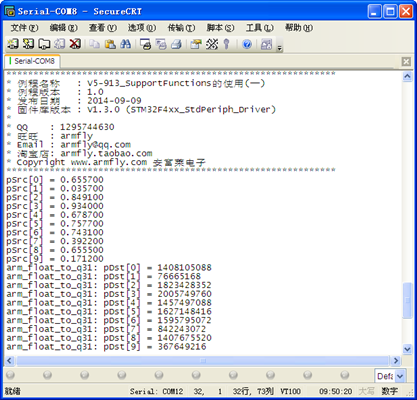Viewport: 417px width, 400px height.
Task: Click the blue Help question-mark icon
Action: coord(247,44)
